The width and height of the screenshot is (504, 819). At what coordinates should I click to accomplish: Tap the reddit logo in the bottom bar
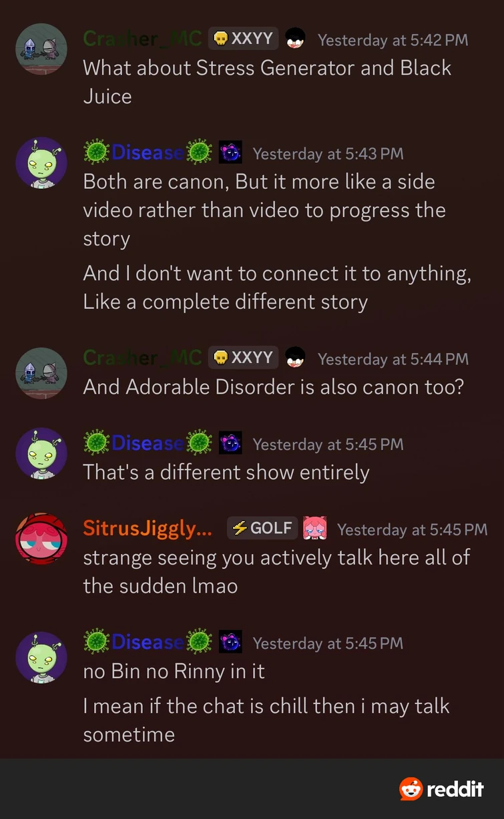click(x=441, y=789)
